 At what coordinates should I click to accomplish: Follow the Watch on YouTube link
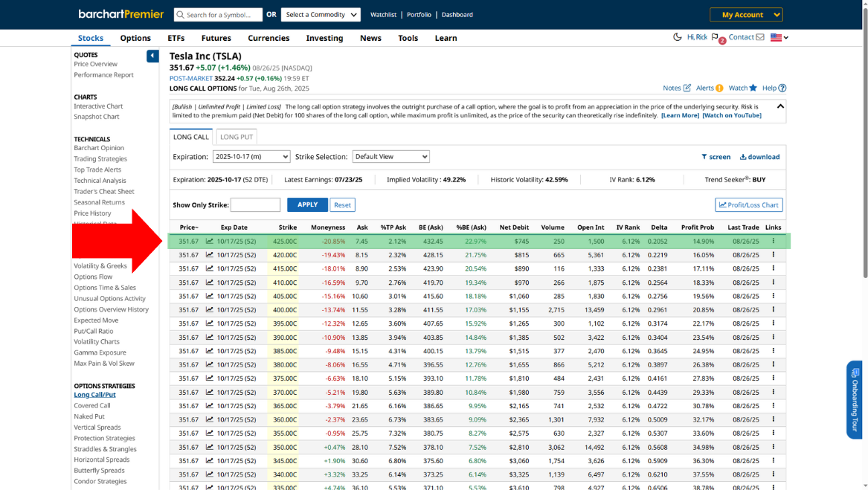732,115
